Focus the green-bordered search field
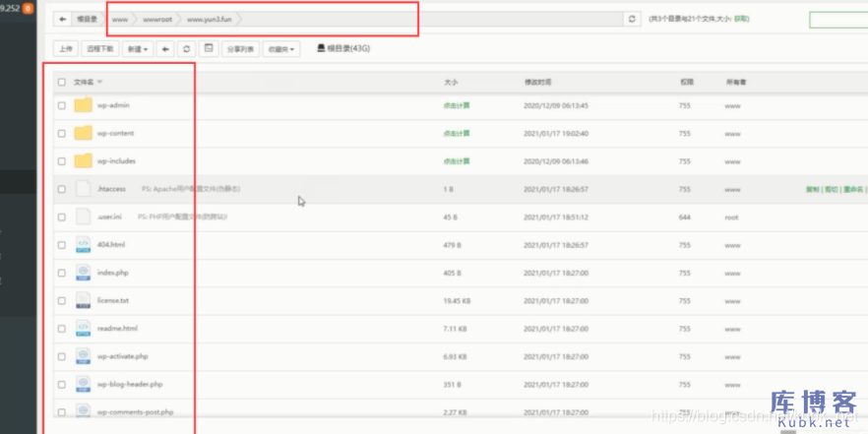 838,20
